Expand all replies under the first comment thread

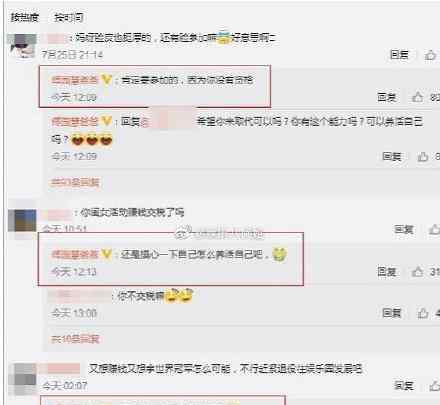click(x=75, y=182)
